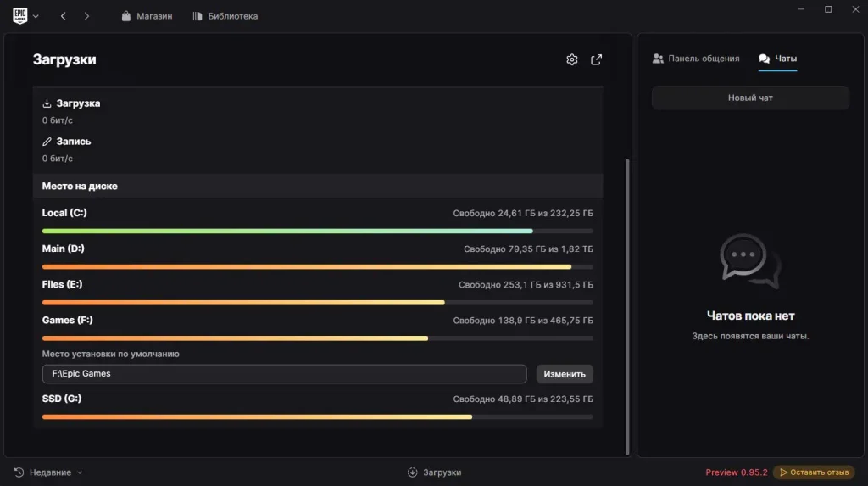Select text 'Свободно 138,9 ГБ из 465,75 ГБ'
This screenshot has width=868, height=486.
tap(522, 321)
